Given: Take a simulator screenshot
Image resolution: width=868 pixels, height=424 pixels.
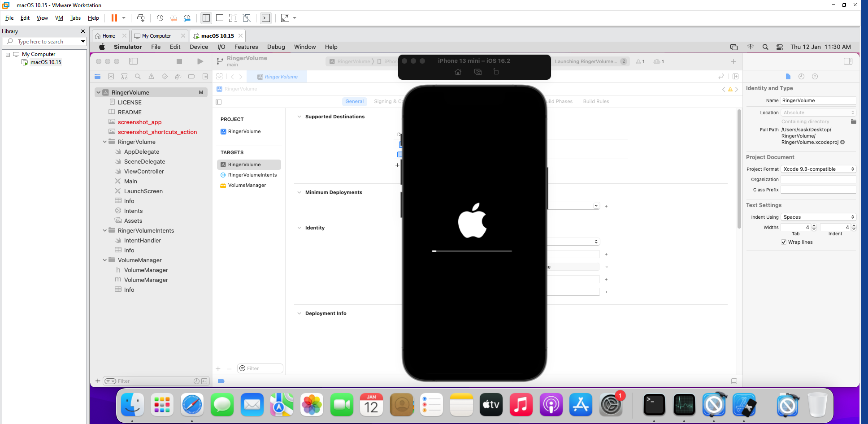Looking at the screenshot, I should click(x=478, y=72).
